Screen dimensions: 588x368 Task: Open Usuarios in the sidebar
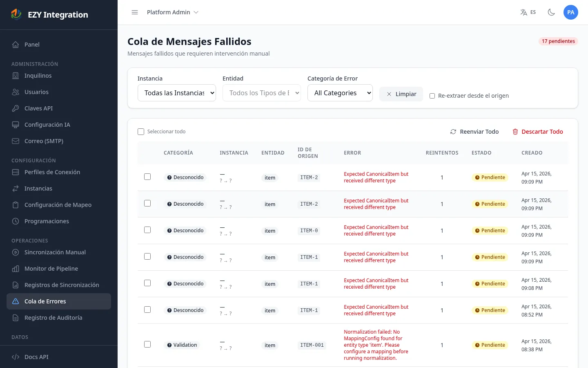point(59,92)
